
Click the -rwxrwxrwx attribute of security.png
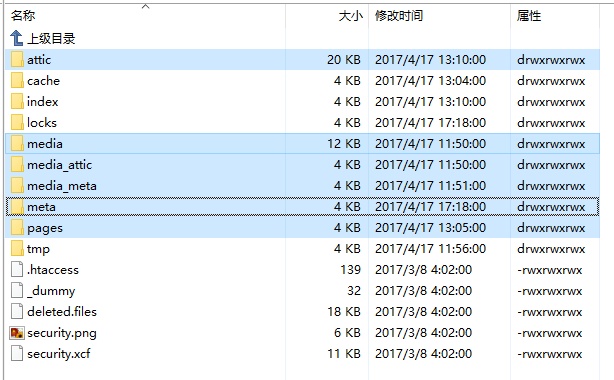(549, 333)
